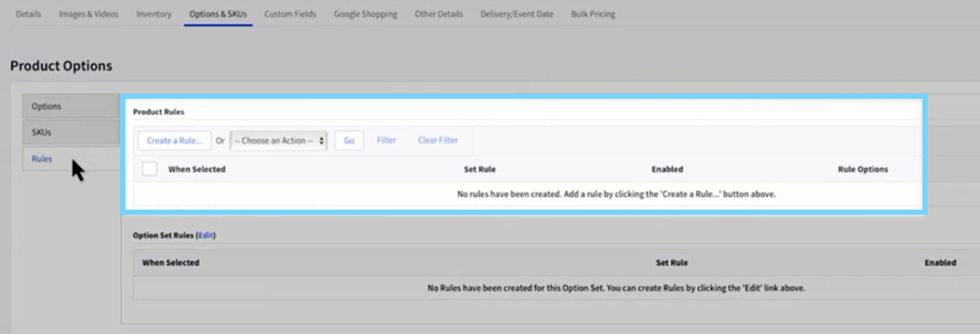Select SKUs in the side menu
The image size is (980, 334).
tap(71, 132)
